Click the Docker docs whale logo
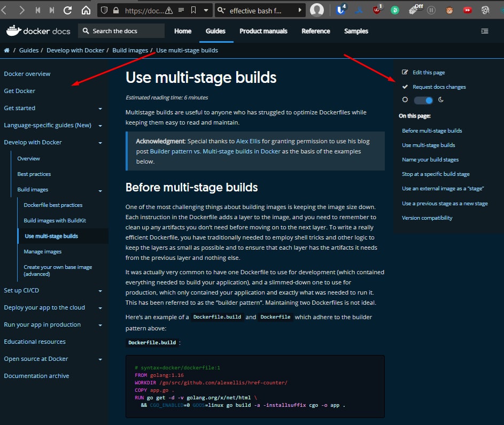The height and width of the screenshot is (425, 504). click(x=14, y=30)
